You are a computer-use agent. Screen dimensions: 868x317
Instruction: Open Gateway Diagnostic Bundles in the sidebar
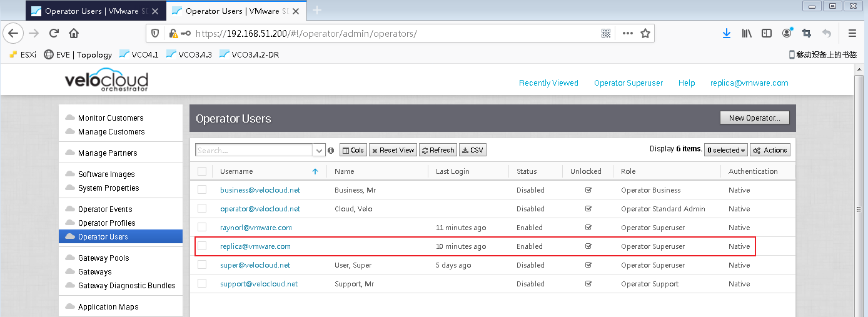pyautogui.click(x=127, y=285)
